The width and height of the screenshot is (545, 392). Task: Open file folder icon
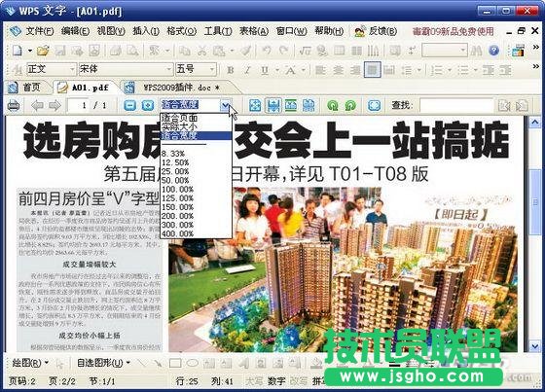pyautogui.click(x=43, y=51)
